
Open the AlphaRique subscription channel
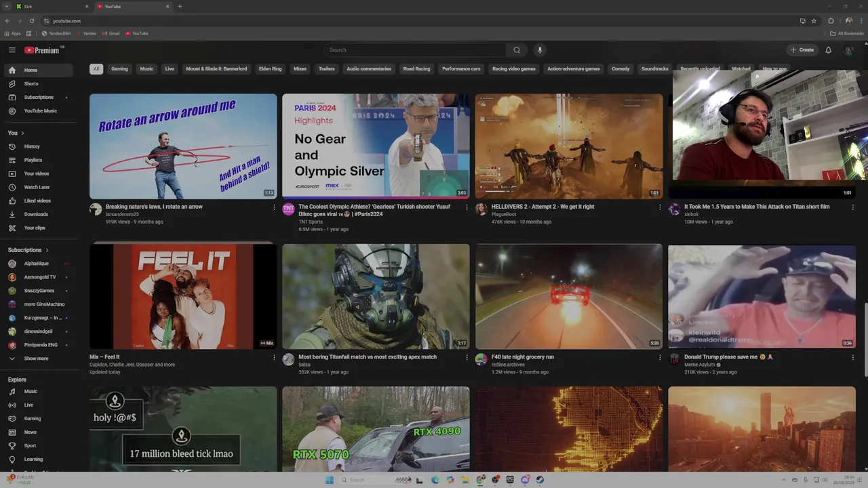tap(41, 264)
